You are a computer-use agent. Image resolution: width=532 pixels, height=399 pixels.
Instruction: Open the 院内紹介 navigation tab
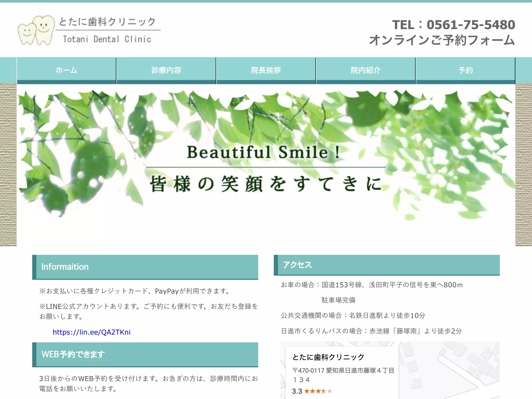(366, 71)
